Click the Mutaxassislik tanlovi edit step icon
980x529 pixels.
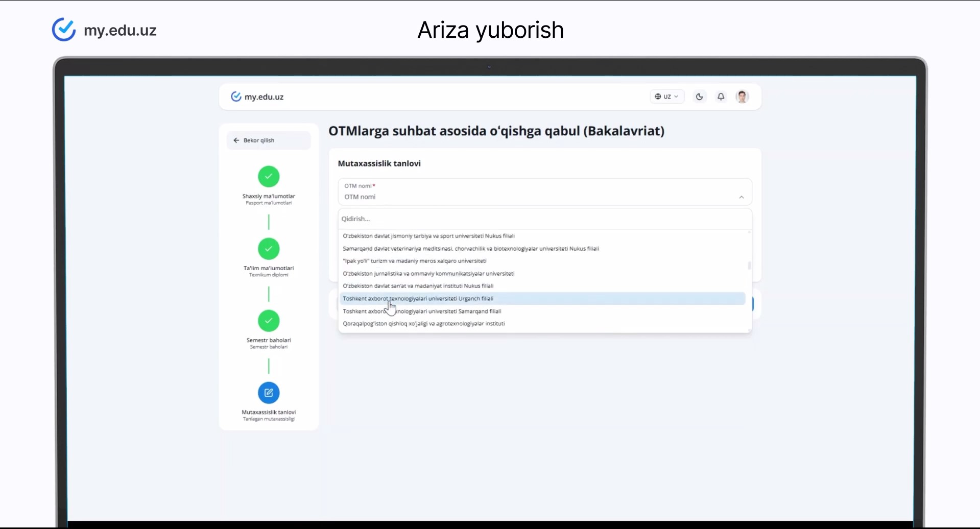269,393
